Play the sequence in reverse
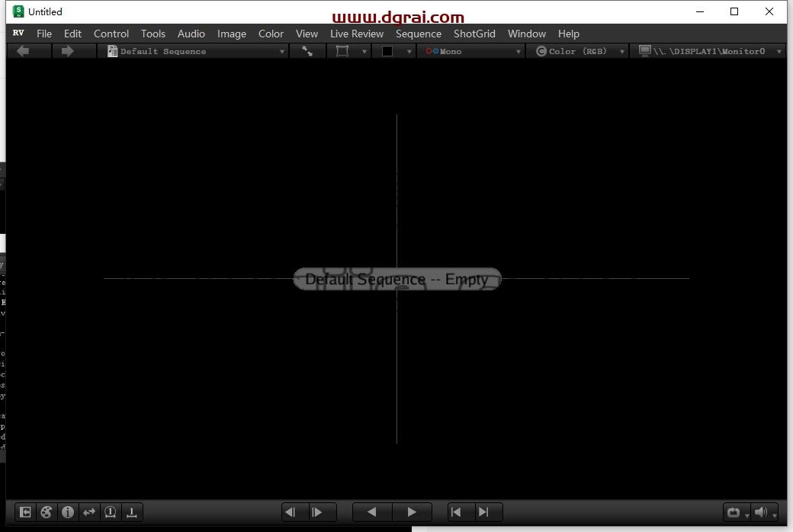793x532 pixels. 372,512
